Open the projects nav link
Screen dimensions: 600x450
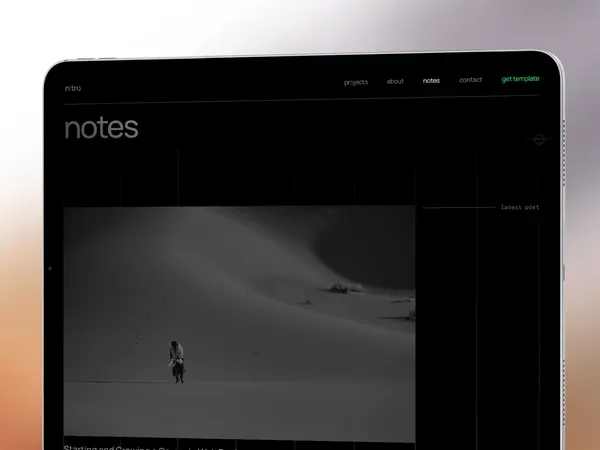356,82
